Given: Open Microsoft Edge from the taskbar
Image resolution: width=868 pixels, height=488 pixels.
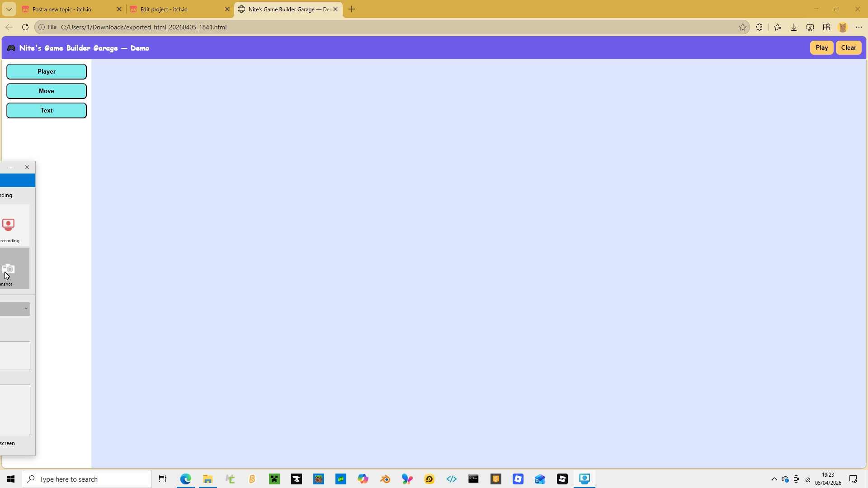Looking at the screenshot, I should pos(186,479).
